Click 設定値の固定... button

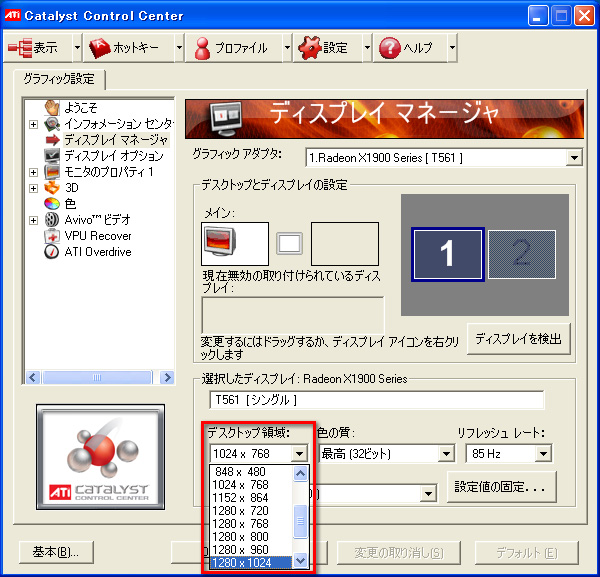[x=501, y=487]
